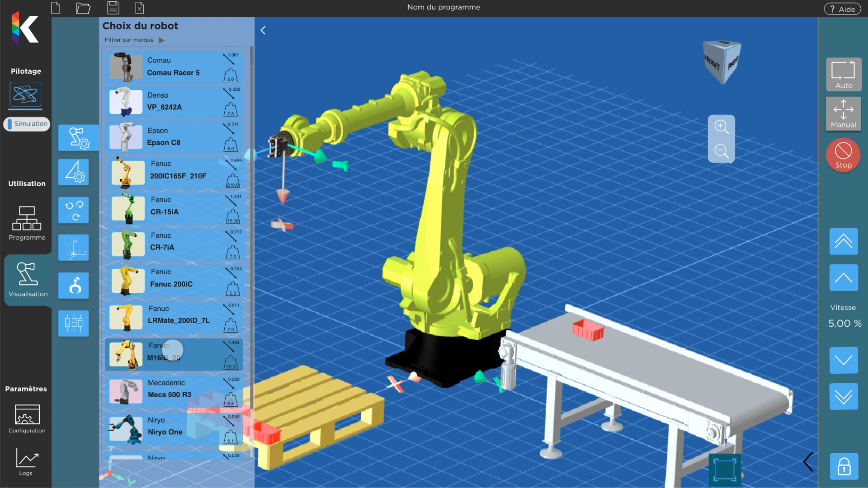
Task: Click the Meca 500 R3 payload weight icon
Action: 231,399
